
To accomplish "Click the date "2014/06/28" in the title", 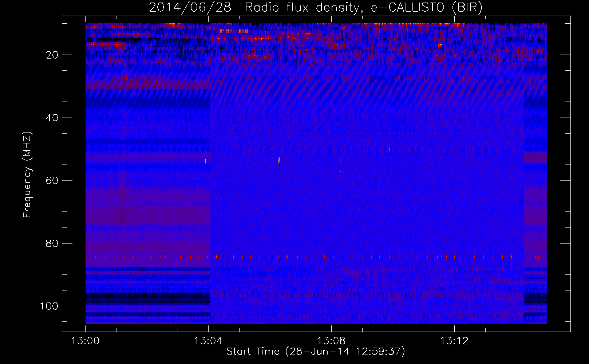I will (x=190, y=8).
